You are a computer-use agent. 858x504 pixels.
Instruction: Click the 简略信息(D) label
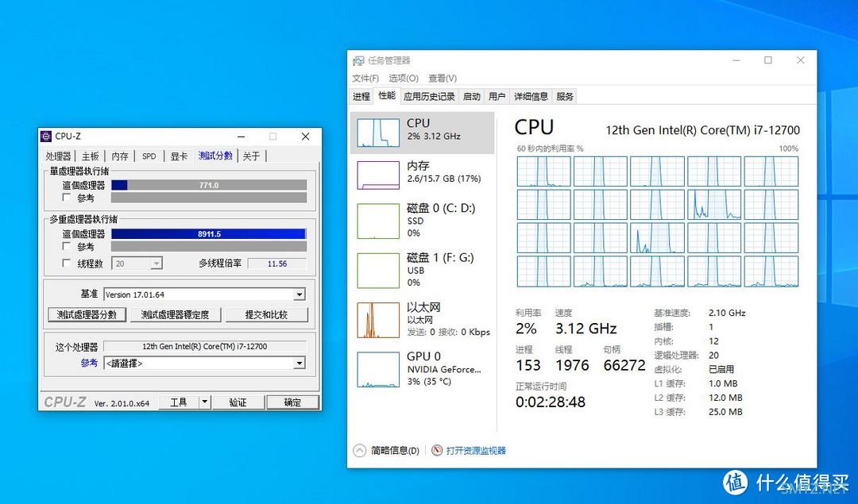(395, 451)
